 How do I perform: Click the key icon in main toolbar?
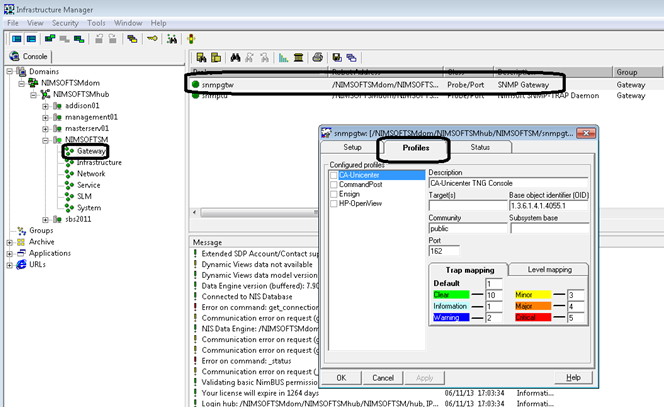[153, 38]
